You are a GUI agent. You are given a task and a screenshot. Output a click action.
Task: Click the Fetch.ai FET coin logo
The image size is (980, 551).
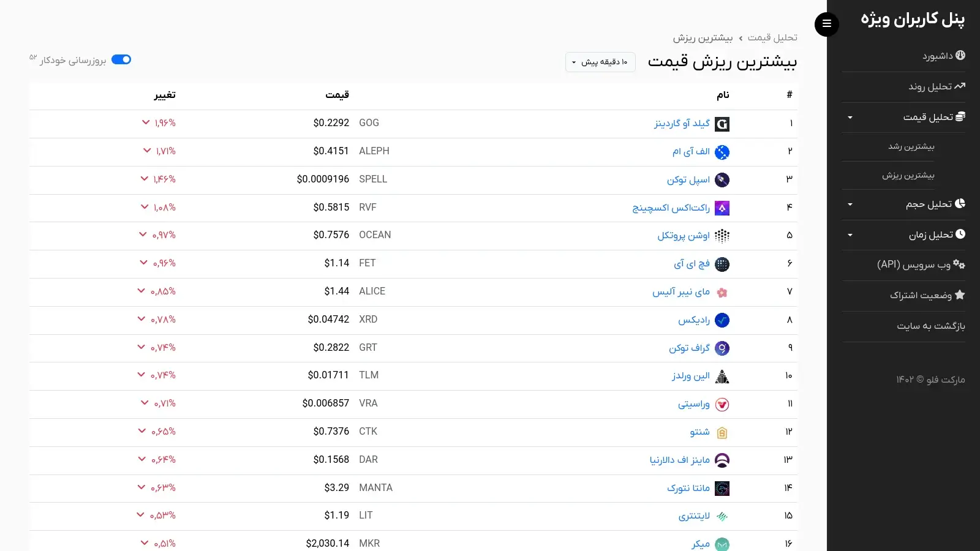(722, 264)
